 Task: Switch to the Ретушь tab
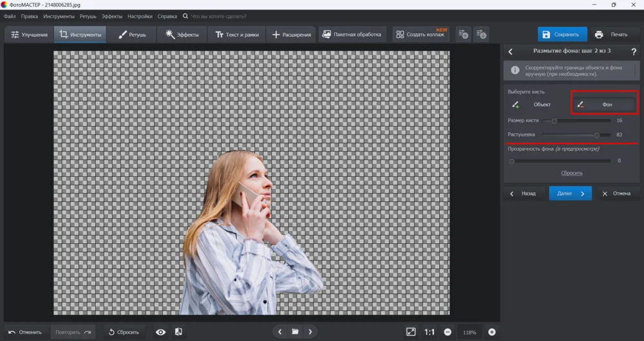click(133, 34)
